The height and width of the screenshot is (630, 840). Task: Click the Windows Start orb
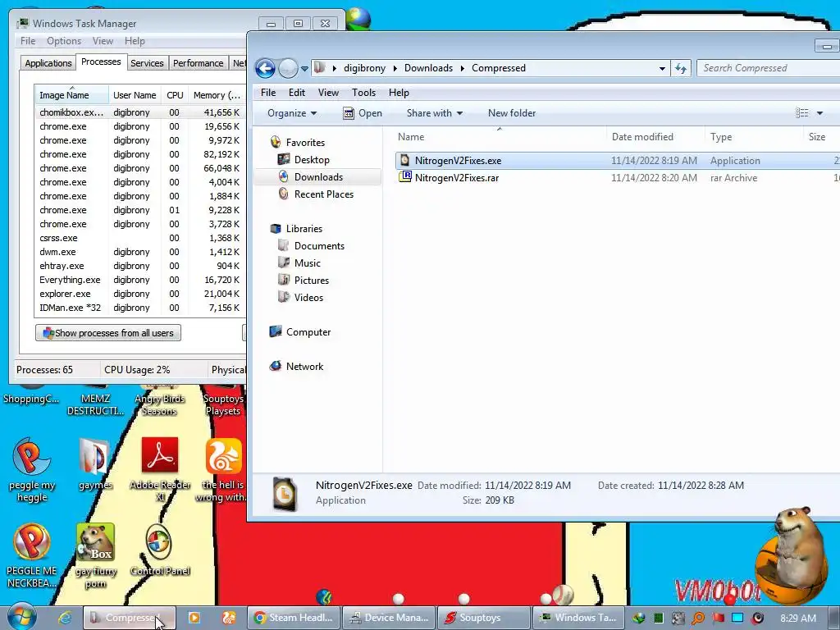pyautogui.click(x=22, y=618)
